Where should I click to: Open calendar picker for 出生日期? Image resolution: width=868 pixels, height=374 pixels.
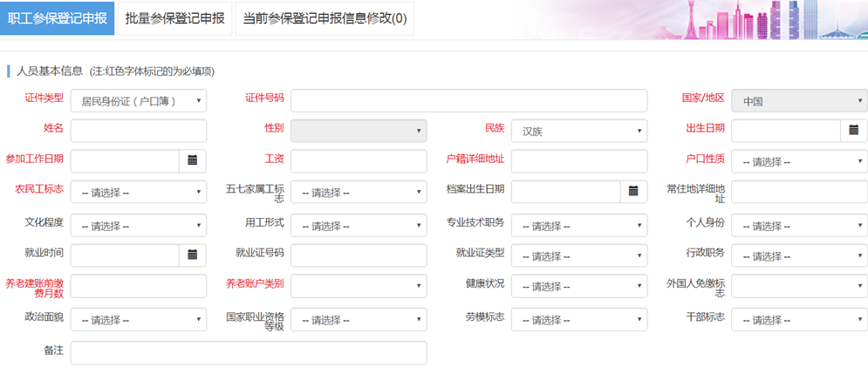click(x=853, y=131)
